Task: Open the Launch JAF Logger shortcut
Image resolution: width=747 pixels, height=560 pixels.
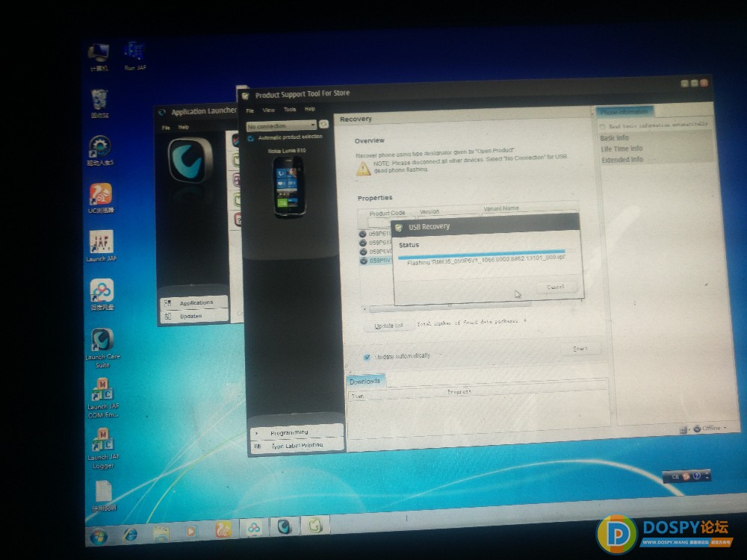Action: coord(103,448)
